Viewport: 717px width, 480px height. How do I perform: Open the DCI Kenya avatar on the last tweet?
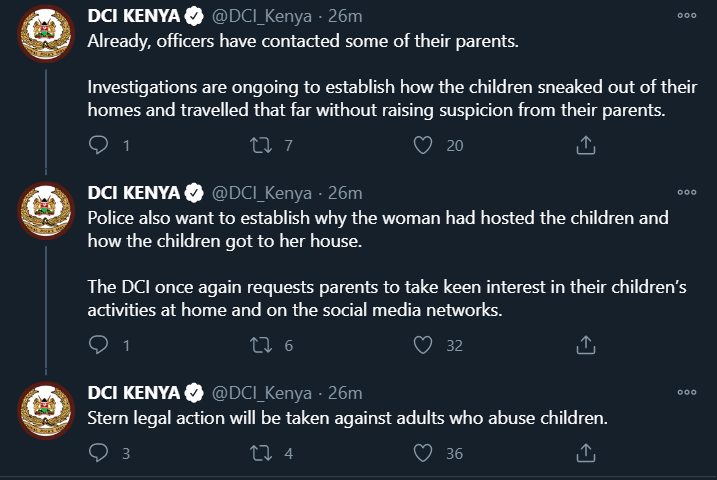coord(46,411)
